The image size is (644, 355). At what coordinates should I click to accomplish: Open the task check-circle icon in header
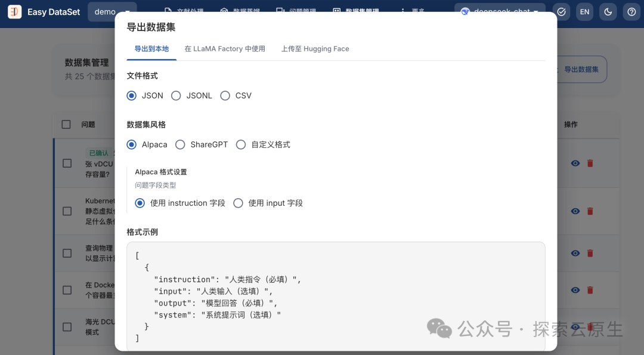coord(561,12)
